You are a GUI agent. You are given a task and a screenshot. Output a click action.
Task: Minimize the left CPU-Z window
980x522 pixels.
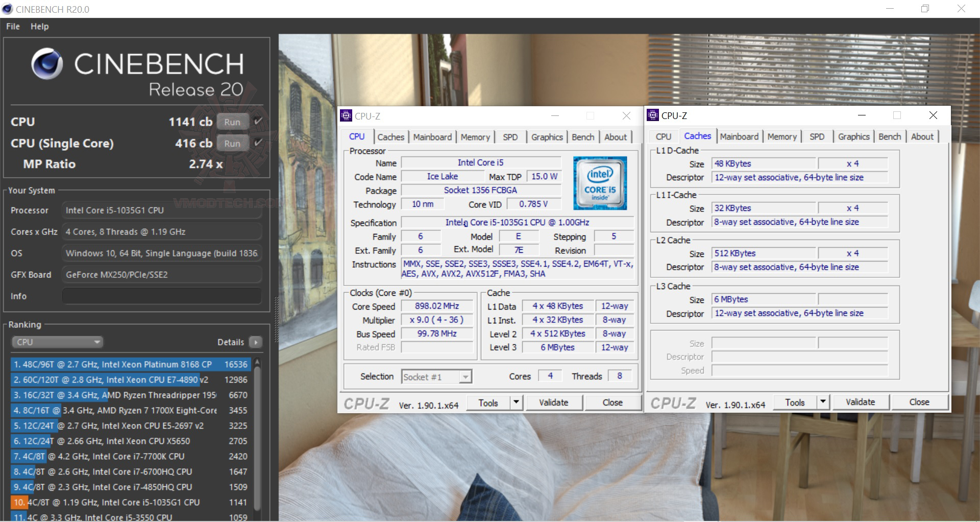[555, 116]
